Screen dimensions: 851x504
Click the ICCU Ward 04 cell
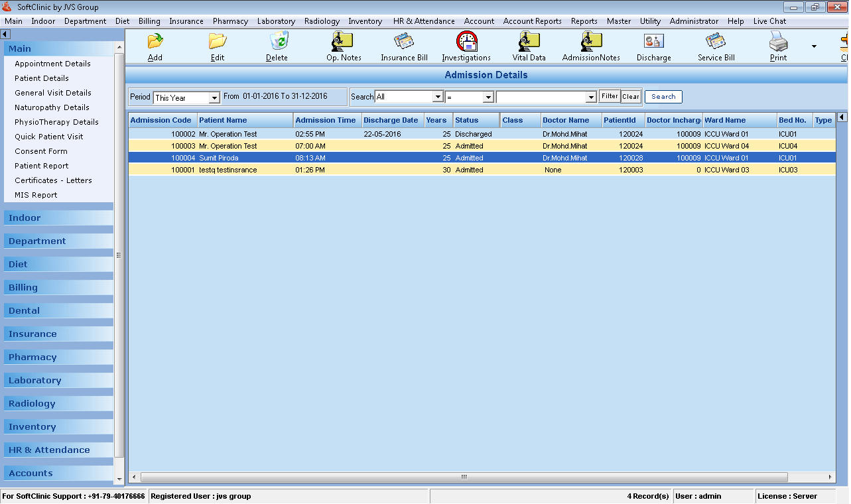(740, 146)
